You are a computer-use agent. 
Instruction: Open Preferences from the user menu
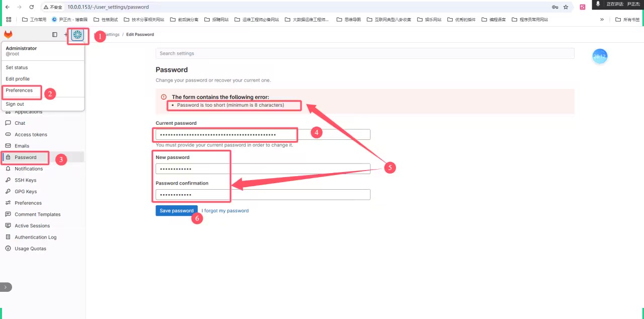click(x=19, y=91)
